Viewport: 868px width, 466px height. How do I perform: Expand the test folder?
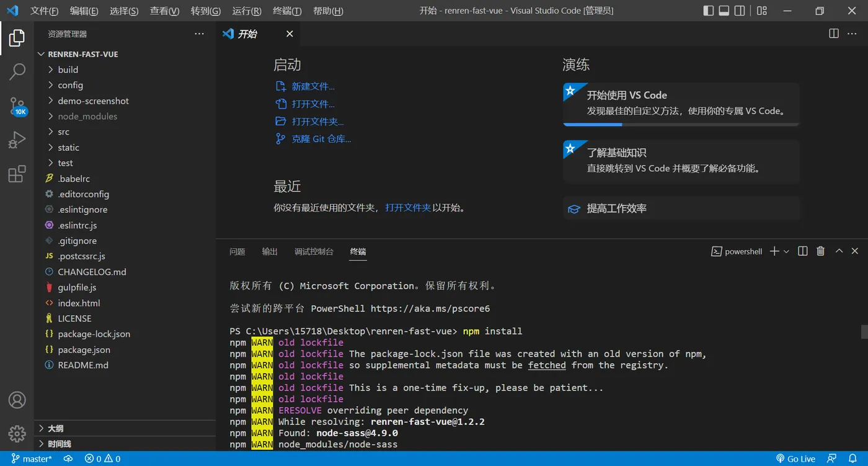(x=125, y=163)
